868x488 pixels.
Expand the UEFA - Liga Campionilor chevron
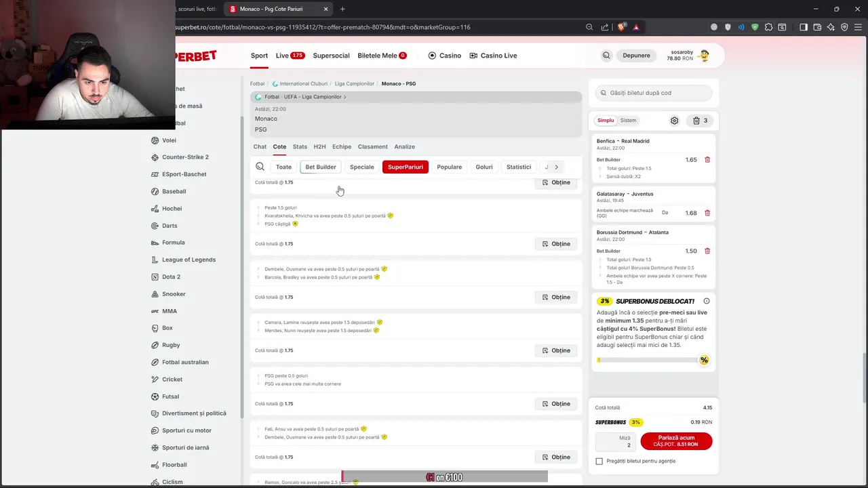point(344,97)
